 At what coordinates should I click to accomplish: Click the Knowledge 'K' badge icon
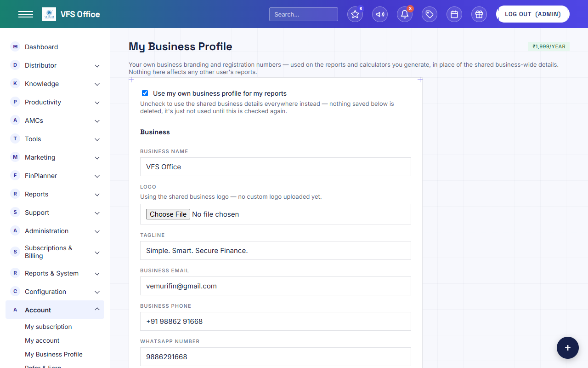pyautogui.click(x=15, y=83)
